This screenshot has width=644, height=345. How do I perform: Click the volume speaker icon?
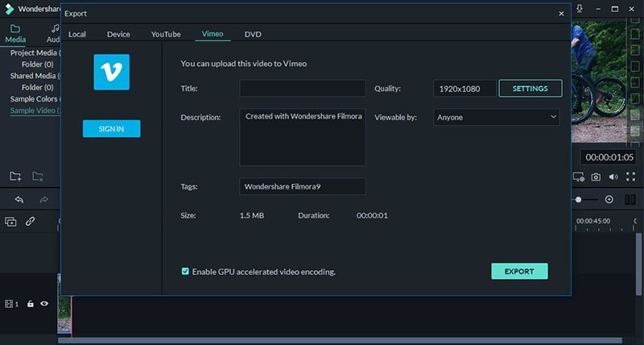tap(613, 177)
